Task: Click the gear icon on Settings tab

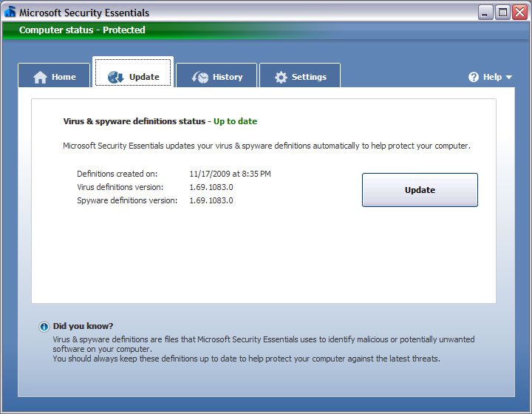Action: pos(281,77)
